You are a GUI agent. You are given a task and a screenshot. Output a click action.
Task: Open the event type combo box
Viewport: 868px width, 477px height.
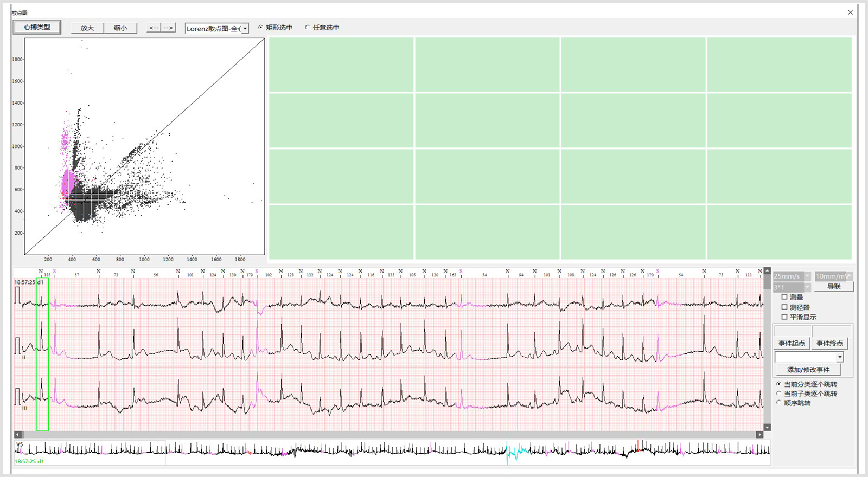click(840, 357)
